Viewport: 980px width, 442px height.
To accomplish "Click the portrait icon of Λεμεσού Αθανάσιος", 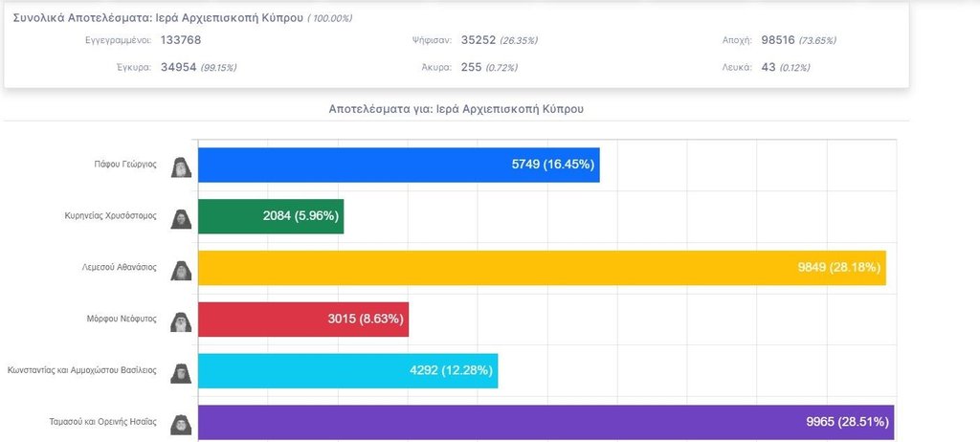I will tap(181, 271).
